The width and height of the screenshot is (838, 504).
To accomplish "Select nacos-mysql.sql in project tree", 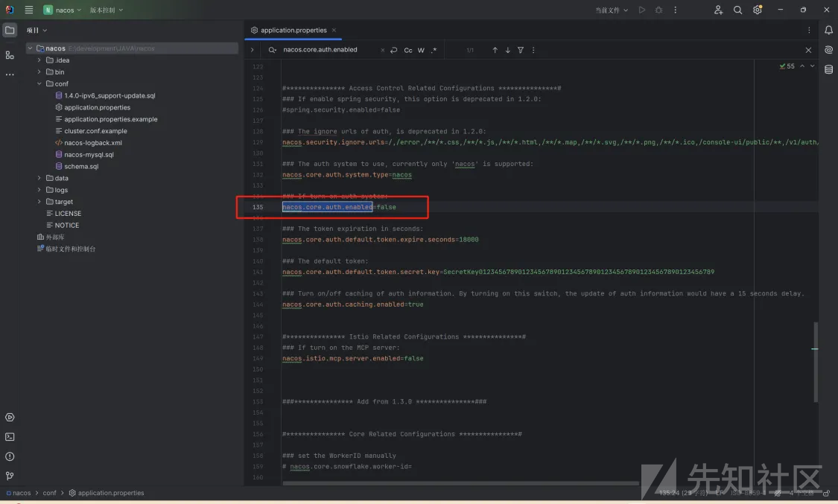I will click(89, 155).
